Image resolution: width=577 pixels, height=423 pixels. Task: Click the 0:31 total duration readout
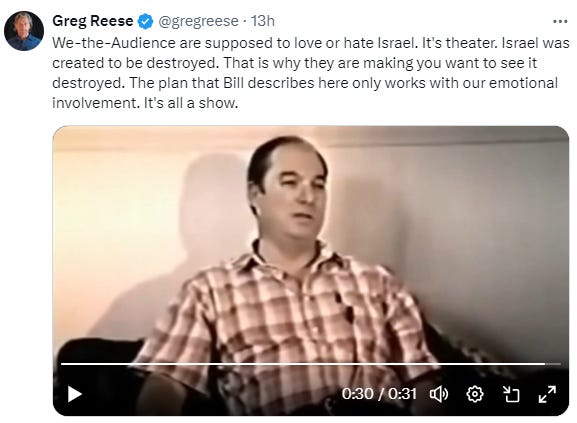[x=402, y=394]
